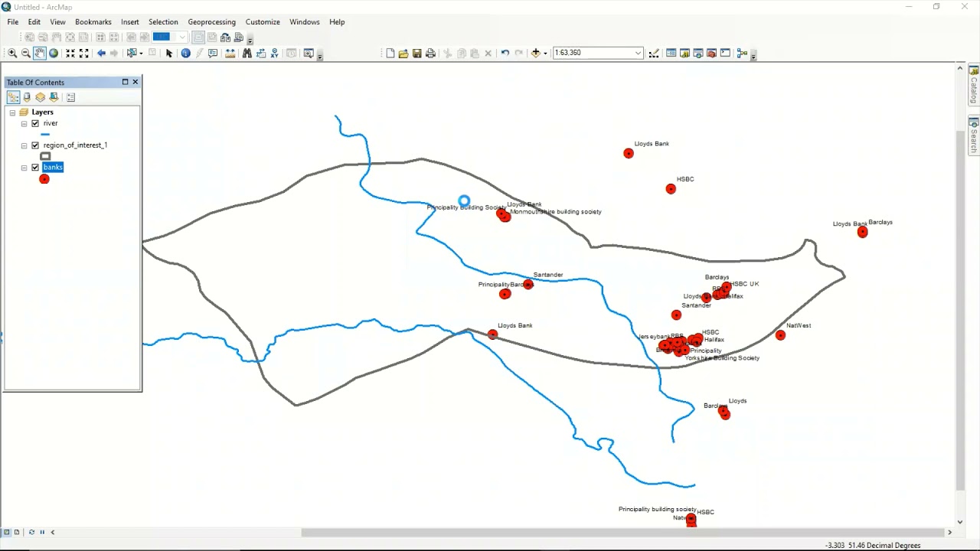
Task: Toggle visibility of region_of_interest_1 layer
Action: [x=35, y=145]
